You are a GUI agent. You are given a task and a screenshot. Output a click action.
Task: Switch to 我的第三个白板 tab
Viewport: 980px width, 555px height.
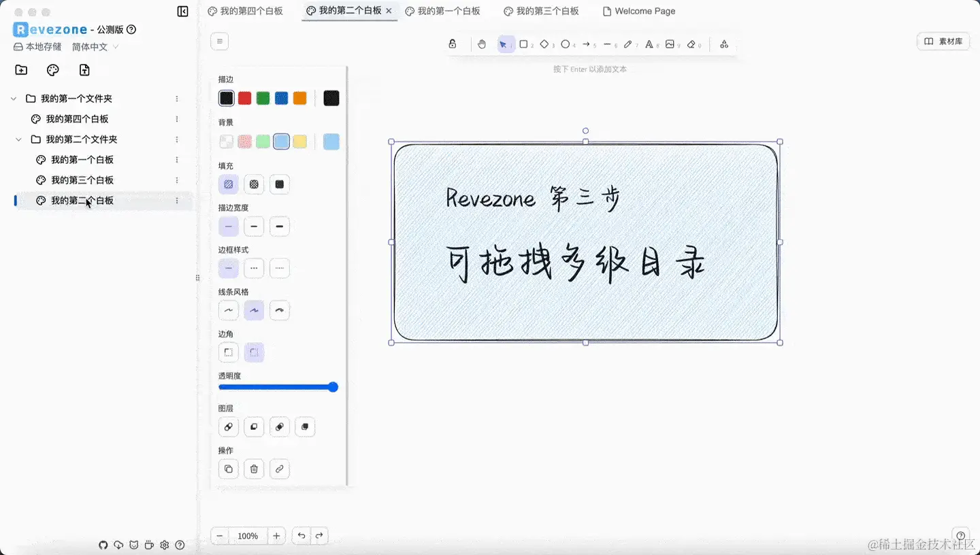pos(541,11)
